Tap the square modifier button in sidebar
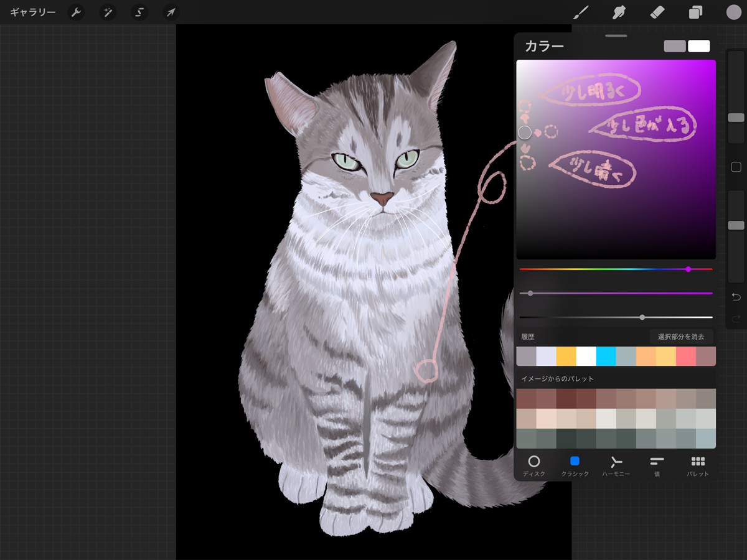The image size is (747, 560). pyautogui.click(x=736, y=167)
